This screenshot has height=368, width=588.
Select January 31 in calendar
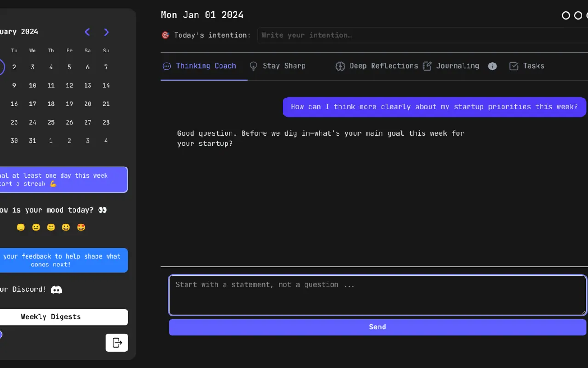click(x=33, y=141)
